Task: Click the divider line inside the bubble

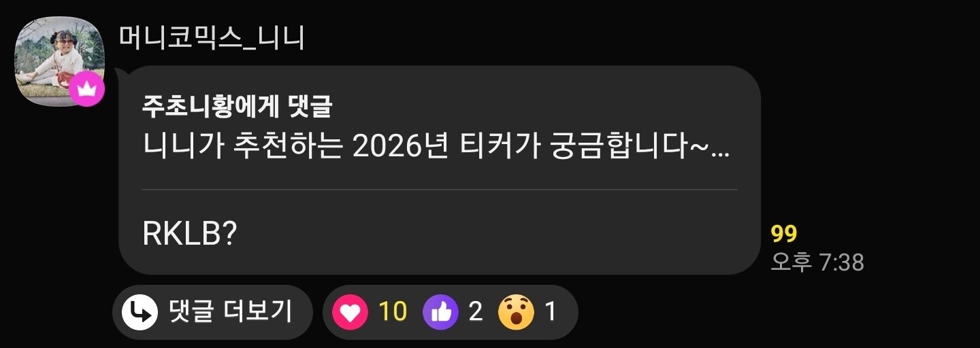Action: pyautogui.click(x=440, y=190)
